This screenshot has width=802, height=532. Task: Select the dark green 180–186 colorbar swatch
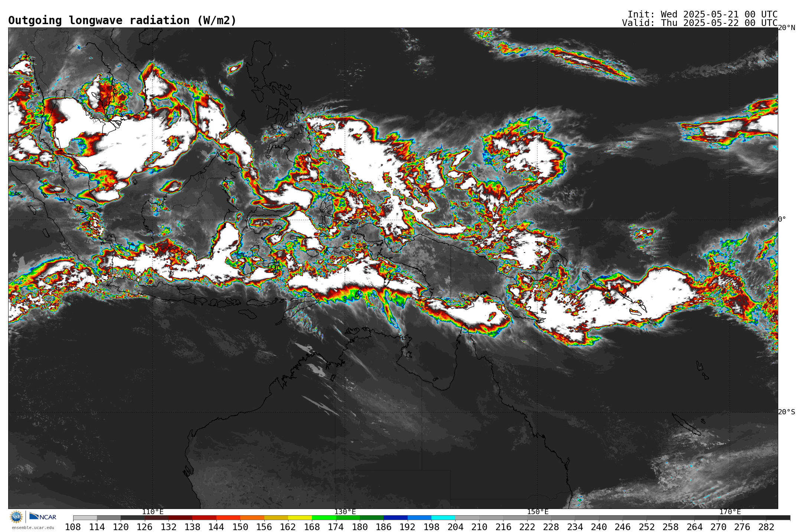coord(371,518)
